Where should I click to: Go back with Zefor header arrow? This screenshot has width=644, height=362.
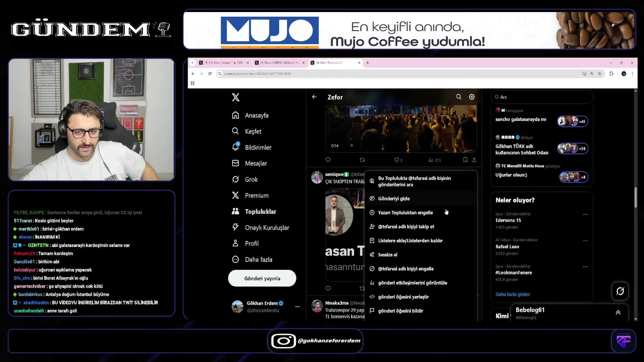tap(314, 97)
